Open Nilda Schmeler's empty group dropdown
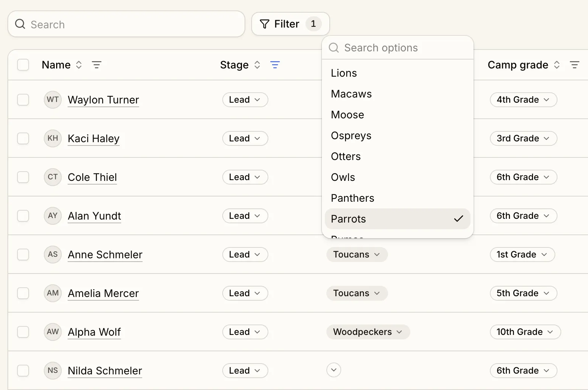 334,370
